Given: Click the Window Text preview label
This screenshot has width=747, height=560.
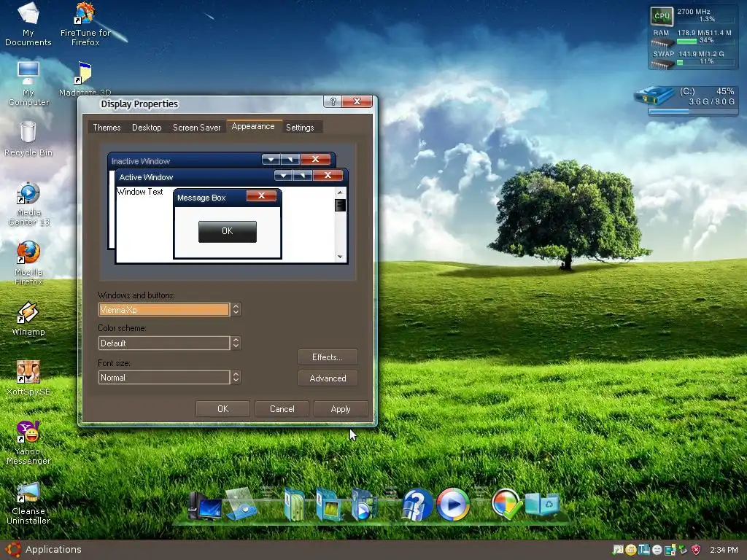Looking at the screenshot, I should [140, 192].
